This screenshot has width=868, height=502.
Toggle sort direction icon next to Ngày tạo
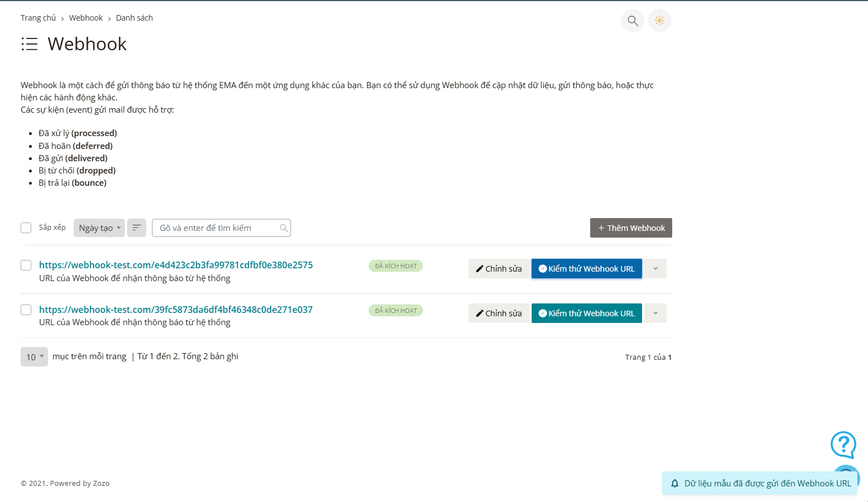[x=137, y=228]
